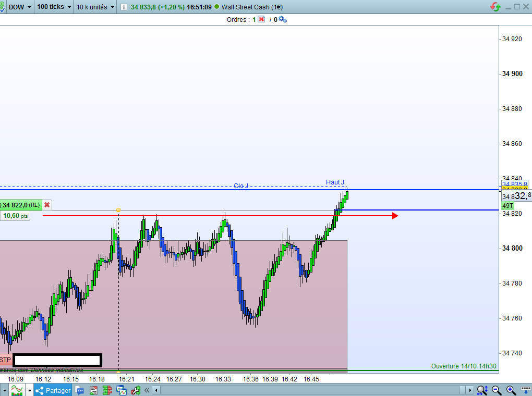532x396 pixels.
Task: Click the 34 800 price axis label
Action: tap(512, 248)
